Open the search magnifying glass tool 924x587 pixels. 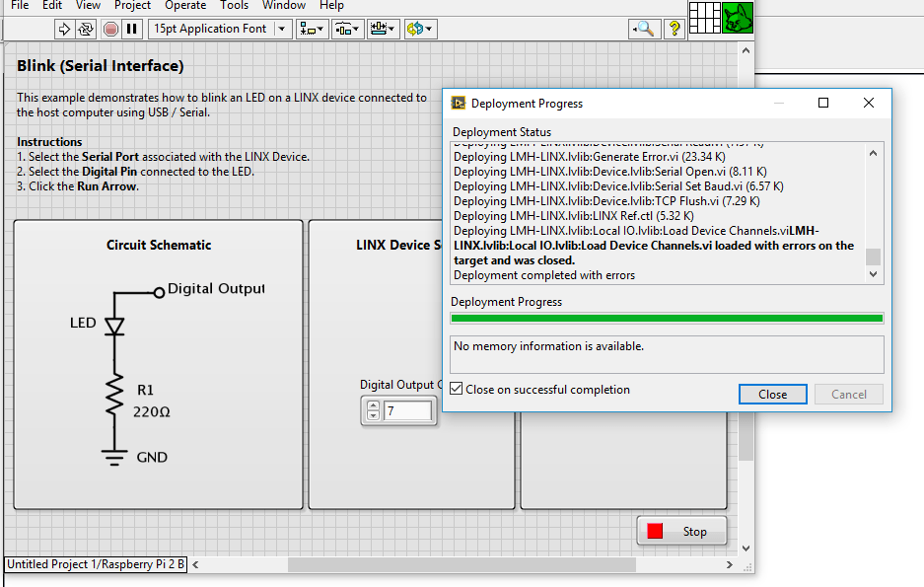pyautogui.click(x=644, y=29)
